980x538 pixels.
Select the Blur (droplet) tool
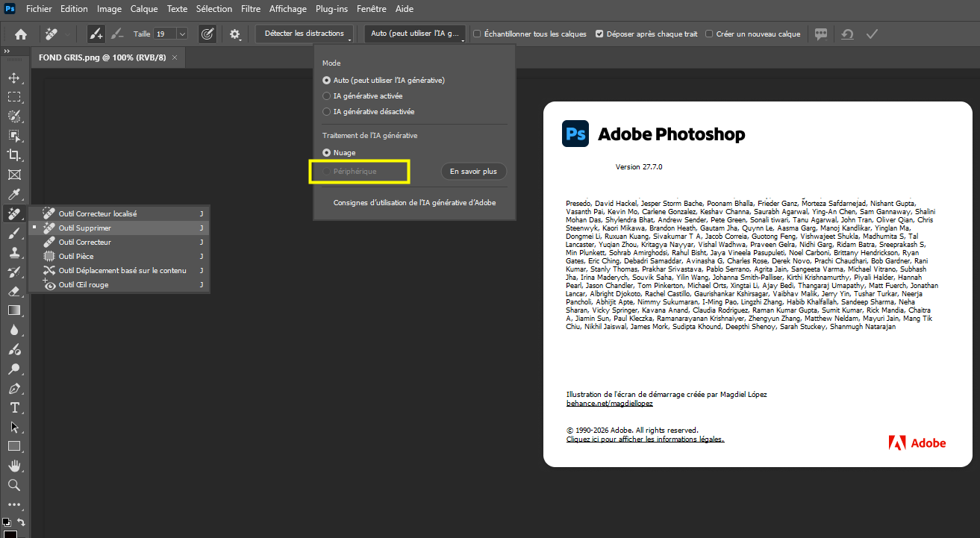[x=13, y=330]
